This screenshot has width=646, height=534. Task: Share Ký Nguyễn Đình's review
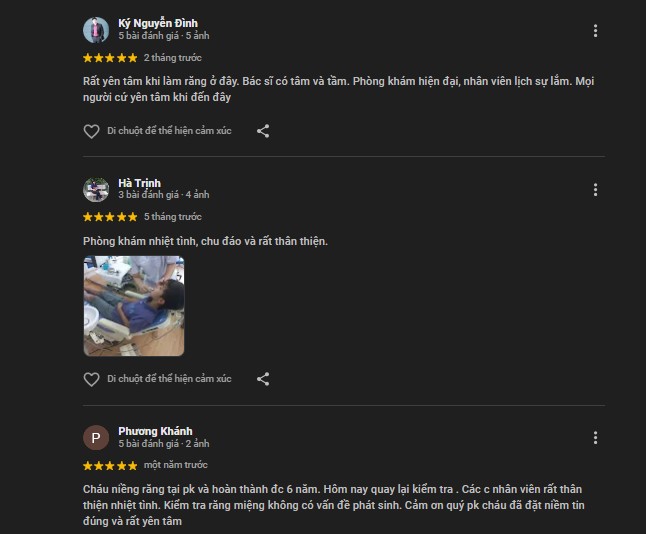click(263, 131)
